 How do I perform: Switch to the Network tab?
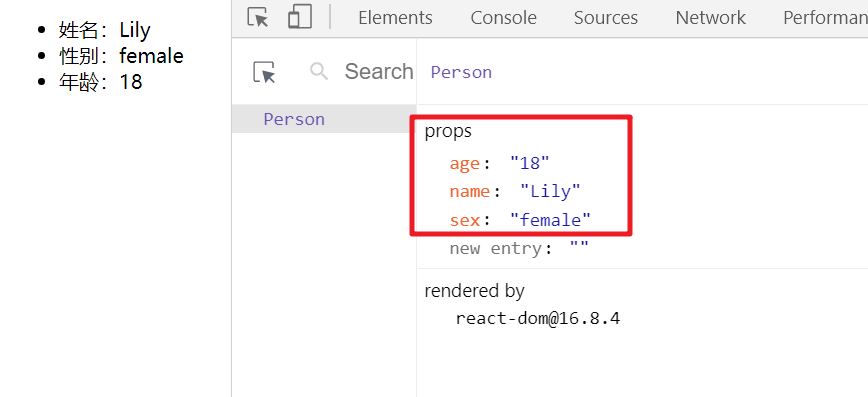coord(711,18)
